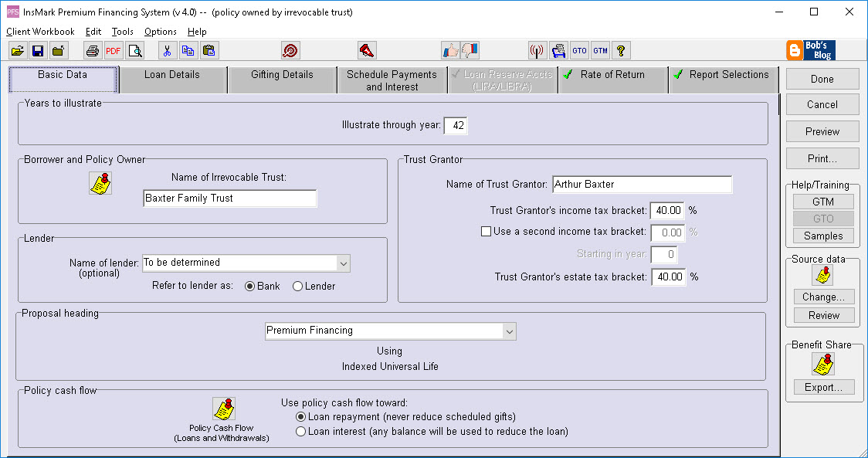Edit the Illustrate through year field
The height and width of the screenshot is (458, 868).
pos(455,126)
